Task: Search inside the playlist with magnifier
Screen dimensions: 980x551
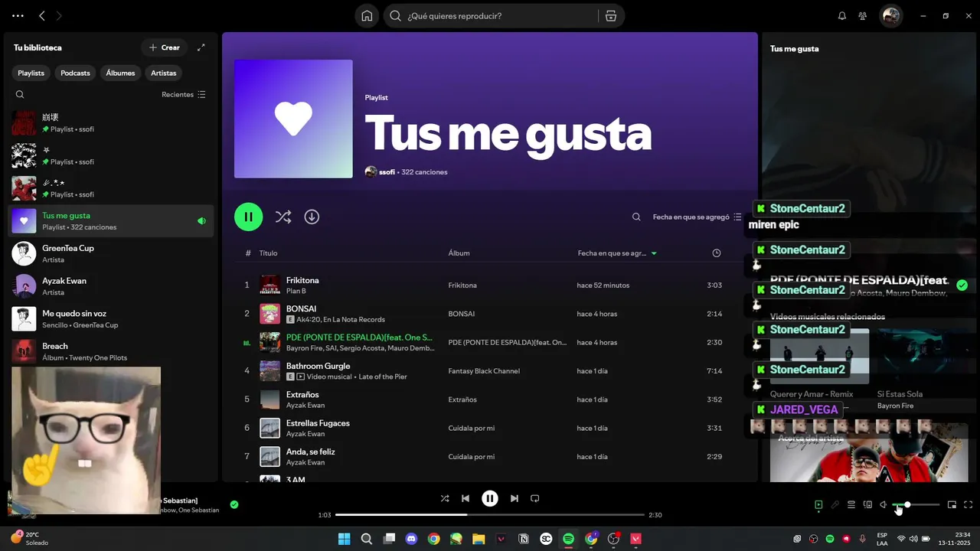Action: tap(636, 217)
